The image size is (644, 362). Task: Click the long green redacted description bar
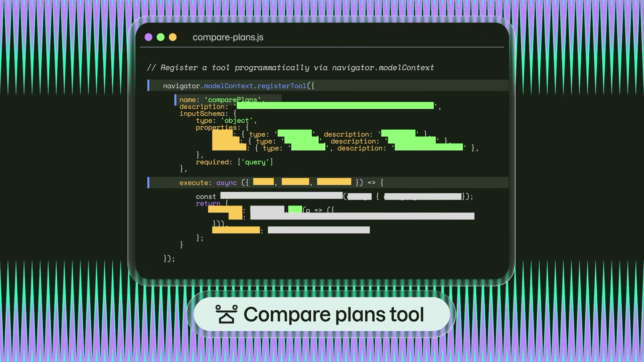(335, 106)
